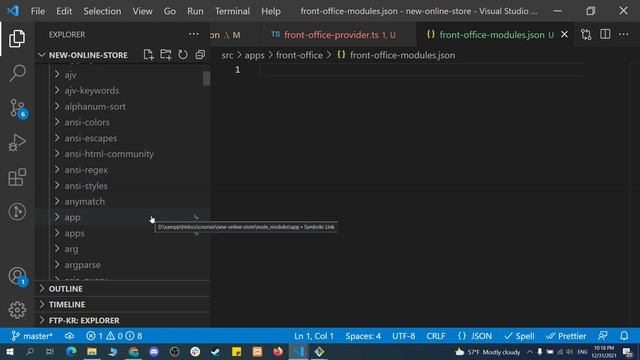Synchronize changes cloud icon in status bar
This screenshot has height=360, width=640.
point(69,336)
